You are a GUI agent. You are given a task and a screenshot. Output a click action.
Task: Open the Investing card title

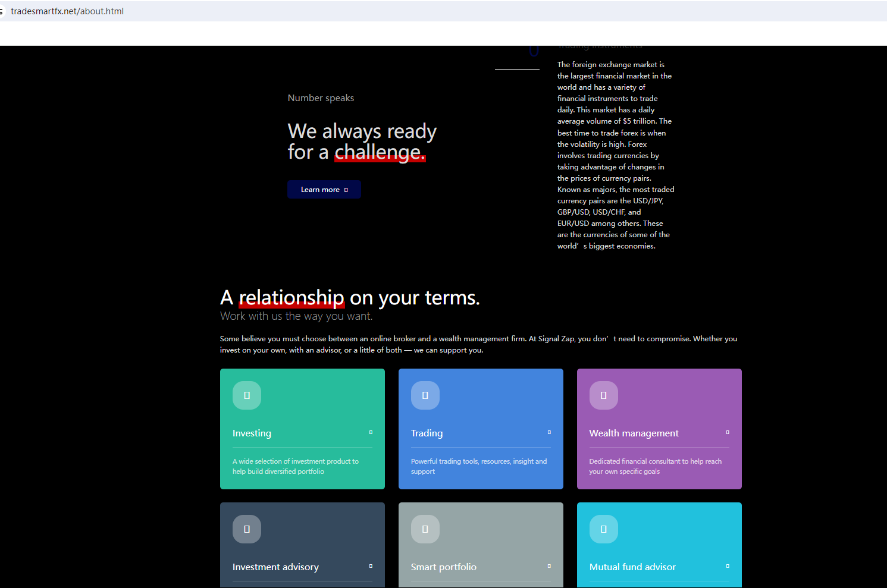(252, 433)
